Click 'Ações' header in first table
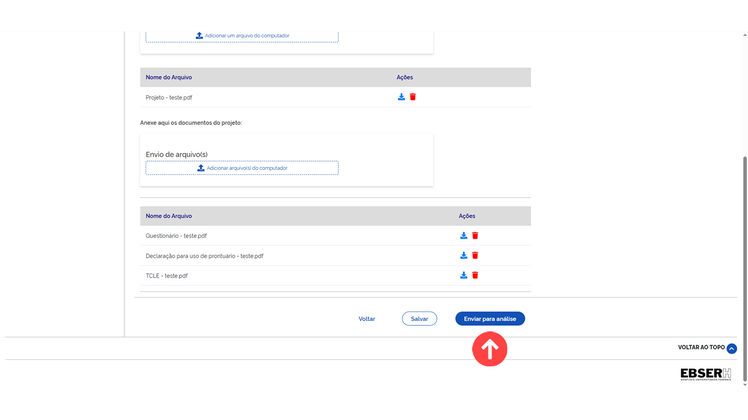 pos(405,77)
